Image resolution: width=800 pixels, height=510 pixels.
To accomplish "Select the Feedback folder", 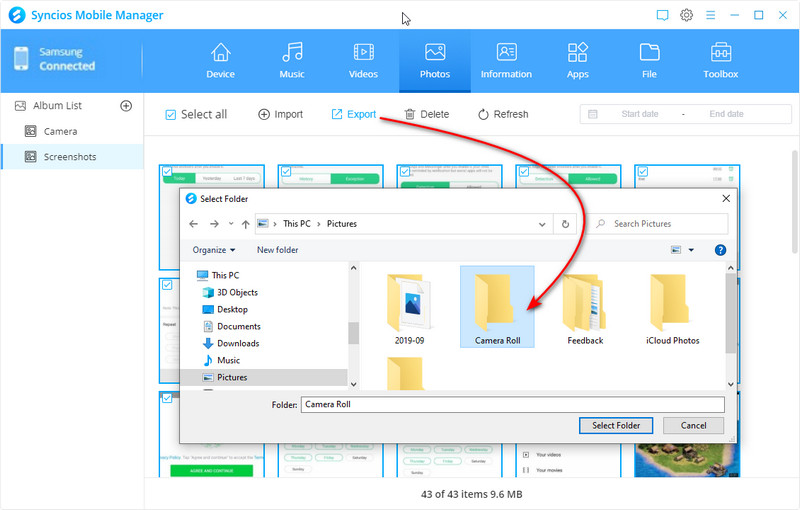I will click(585, 309).
